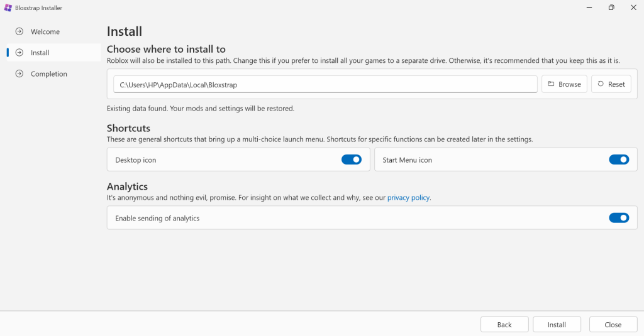Click the 'Desktop icon' label text
Image resolution: width=644 pixels, height=336 pixels.
pos(136,160)
